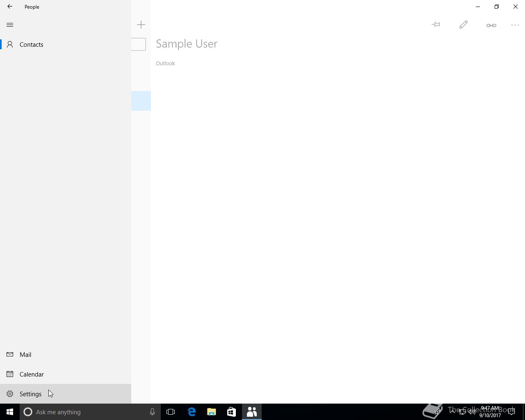Click the back arrow in People title bar
This screenshot has width=525, height=420.
click(10, 7)
